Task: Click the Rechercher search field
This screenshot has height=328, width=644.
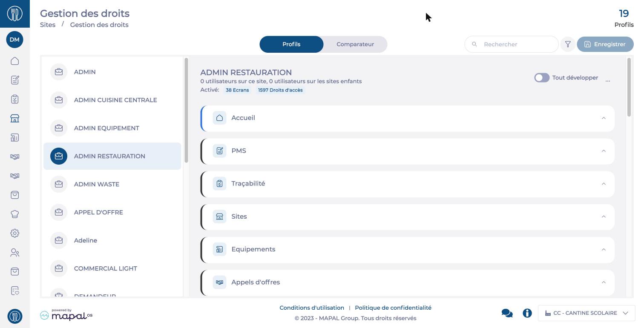Action: click(512, 44)
